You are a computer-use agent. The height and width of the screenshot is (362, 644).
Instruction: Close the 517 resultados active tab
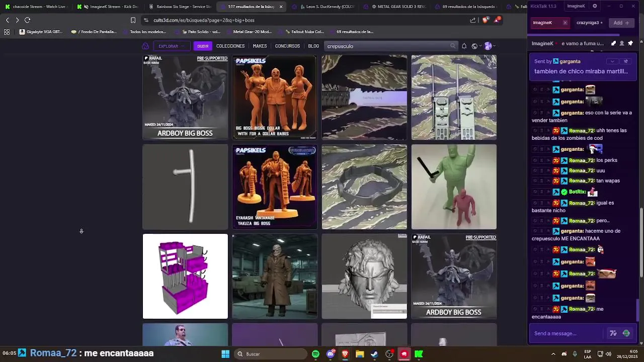(x=281, y=7)
